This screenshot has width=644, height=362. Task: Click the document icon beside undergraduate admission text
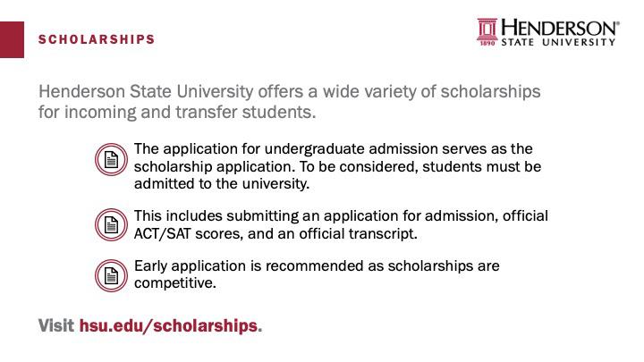(x=111, y=160)
